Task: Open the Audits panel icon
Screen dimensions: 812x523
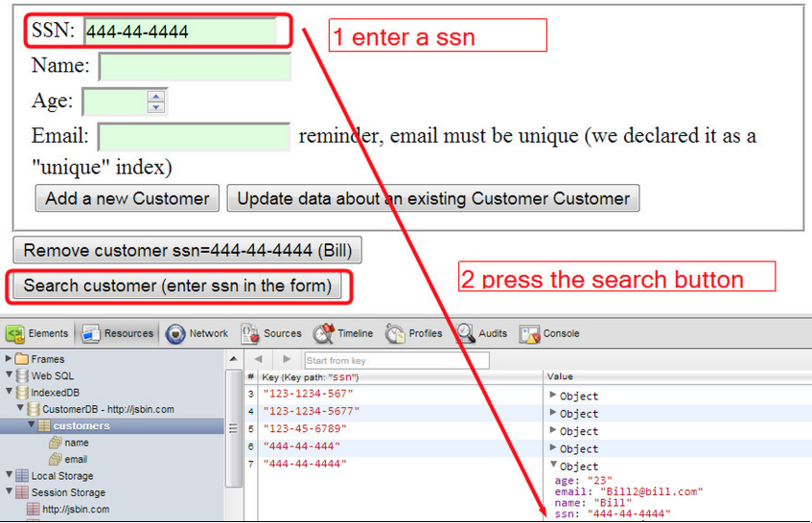Action: tap(466, 334)
